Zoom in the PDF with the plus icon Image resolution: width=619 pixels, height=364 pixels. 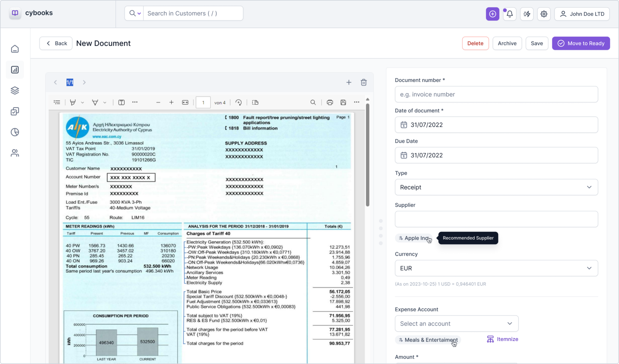pos(171,102)
